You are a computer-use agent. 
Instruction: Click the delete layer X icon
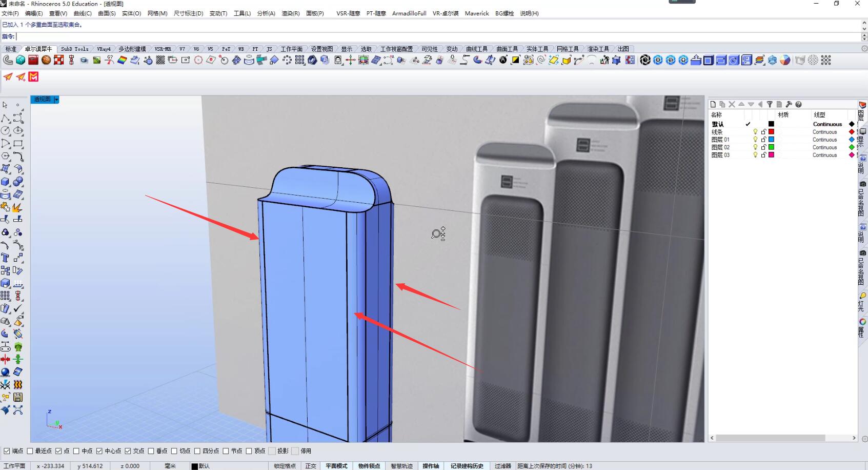732,104
